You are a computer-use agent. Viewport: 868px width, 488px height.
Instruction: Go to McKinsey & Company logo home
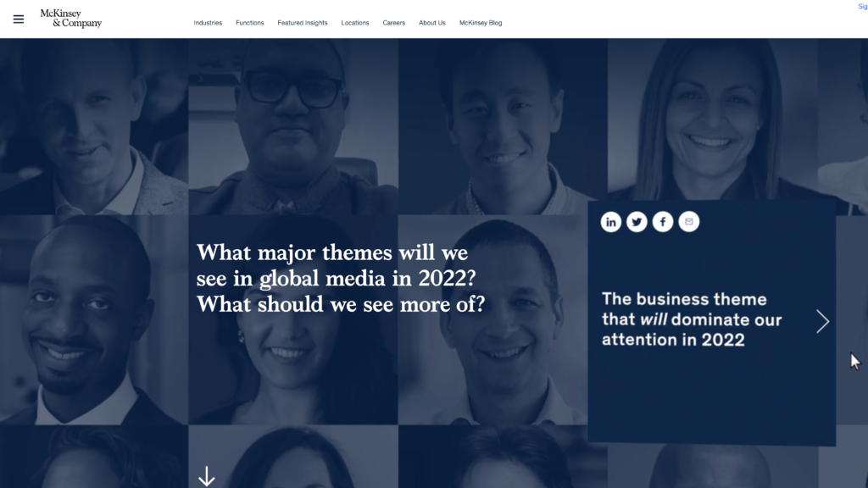coord(71,19)
